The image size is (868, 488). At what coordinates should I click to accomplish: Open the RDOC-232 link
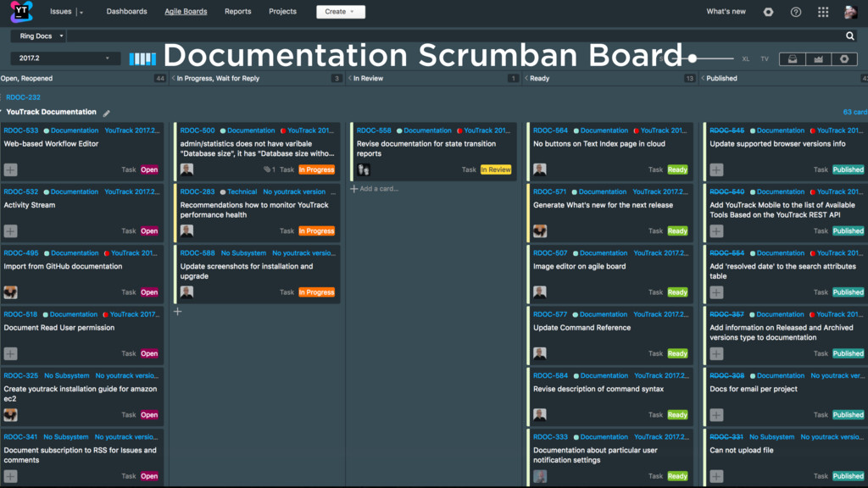[23, 97]
